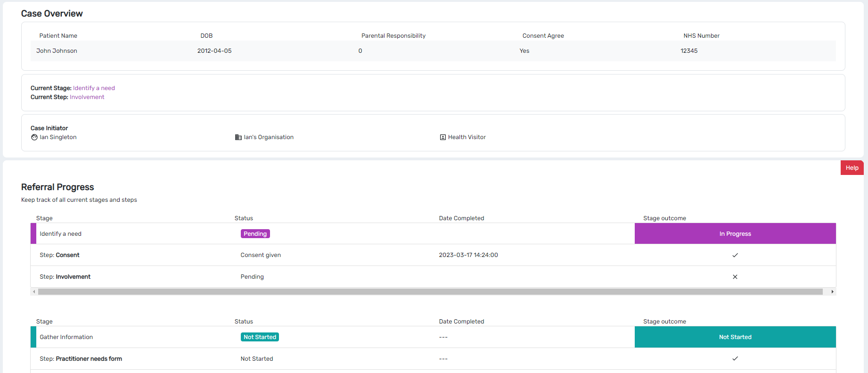Click patient name 'John Johnson'
Screen dimensions: 868x373
pyautogui.click(x=57, y=51)
